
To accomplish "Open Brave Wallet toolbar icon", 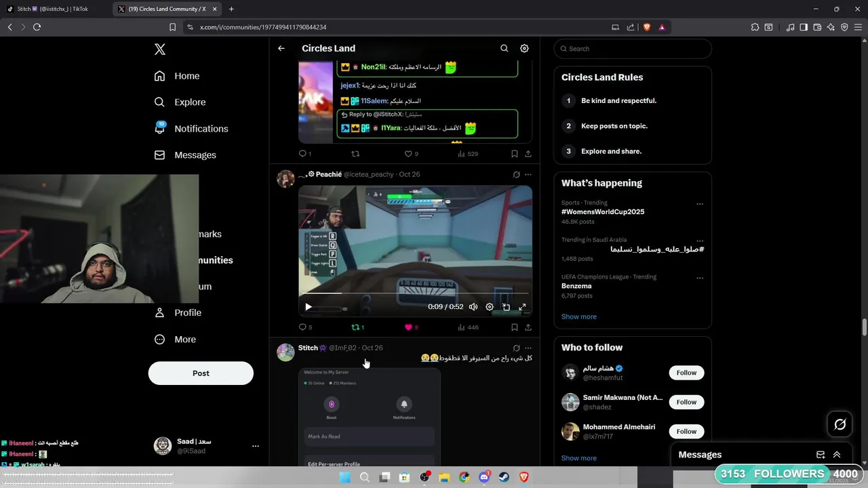I will click(x=817, y=27).
